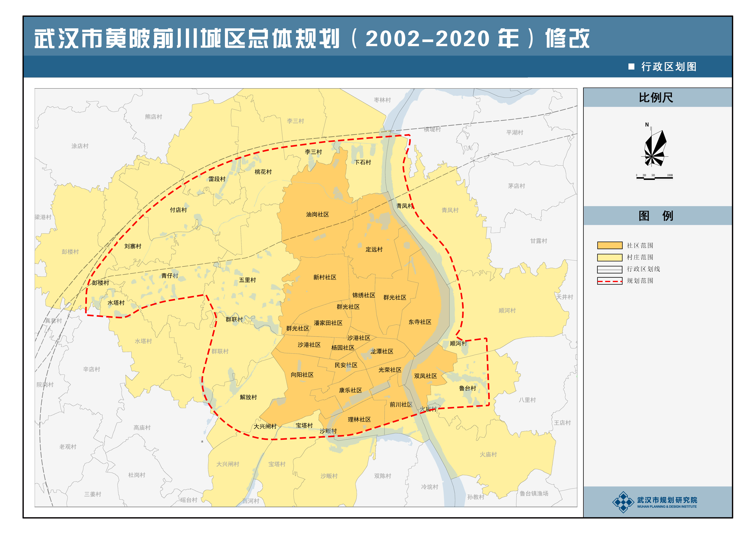This screenshot has width=756, height=534.
Task: Click the gray 茅店村 label
Action: click(516, 186)
